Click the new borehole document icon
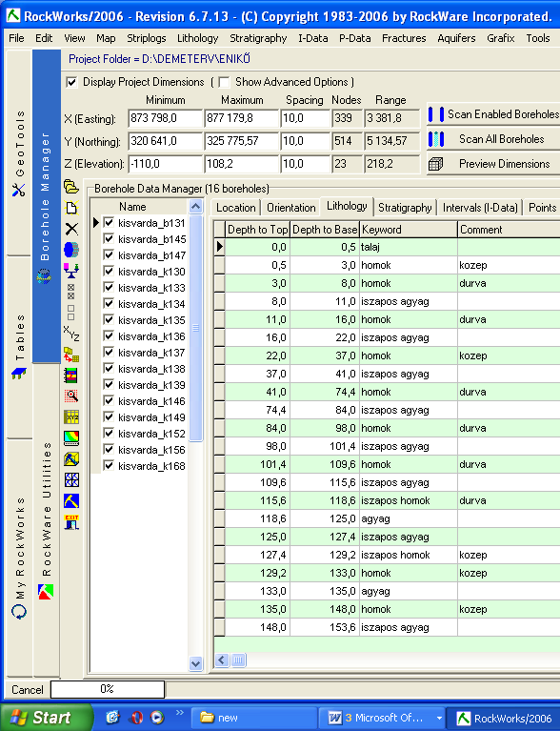 pos(71,208)
